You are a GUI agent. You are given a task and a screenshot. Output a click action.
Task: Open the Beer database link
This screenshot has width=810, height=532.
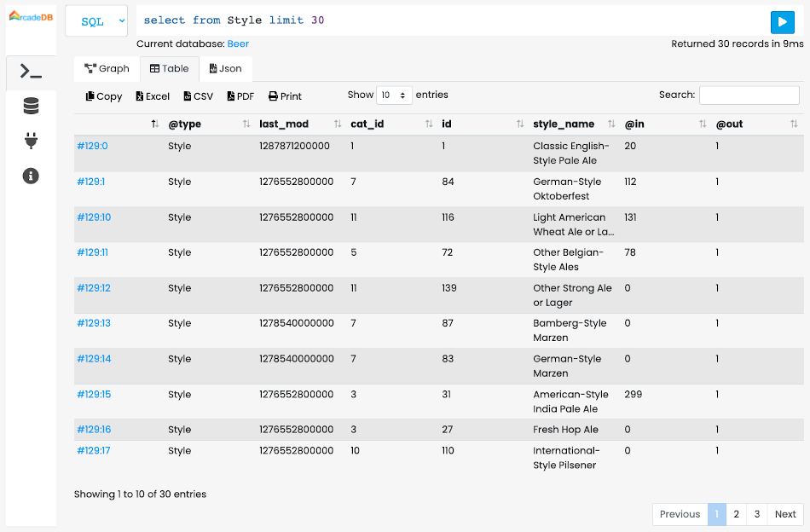[x=238, y=43]
